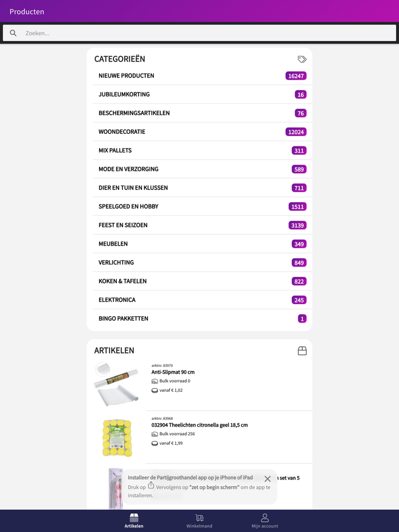Click the categories tag icon

[x=302, y=59]
